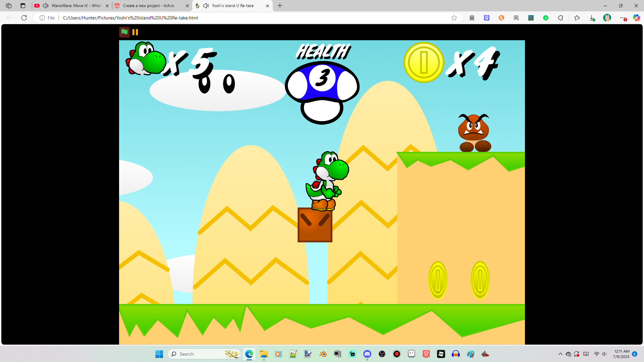The width and height of the screenshot is (644, 362).
Task: Open the notification center badge showing 6
Action: pyautogui.click(x=635, y=354)
